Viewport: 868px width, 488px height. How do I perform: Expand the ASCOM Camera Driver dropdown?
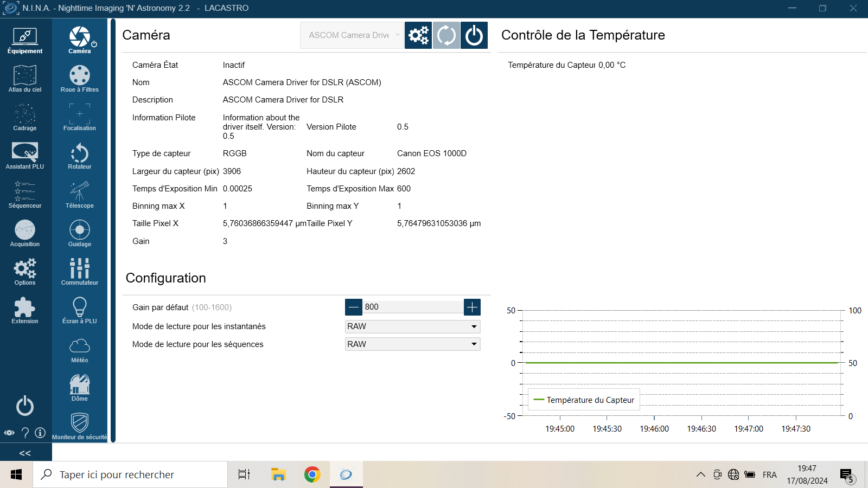point(352,35)
